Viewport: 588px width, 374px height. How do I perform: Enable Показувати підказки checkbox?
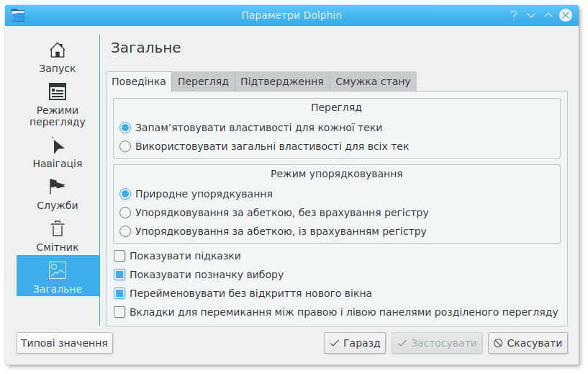coord(121,256)
